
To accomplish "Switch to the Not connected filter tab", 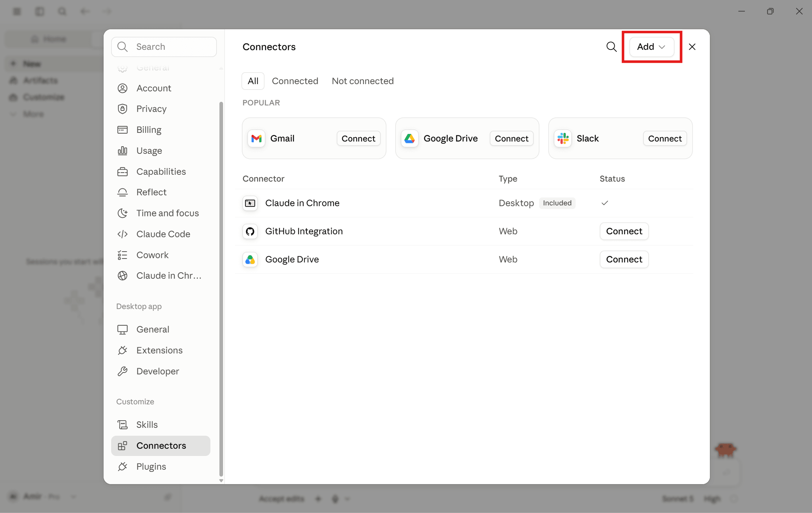I will tap(363, 81).
